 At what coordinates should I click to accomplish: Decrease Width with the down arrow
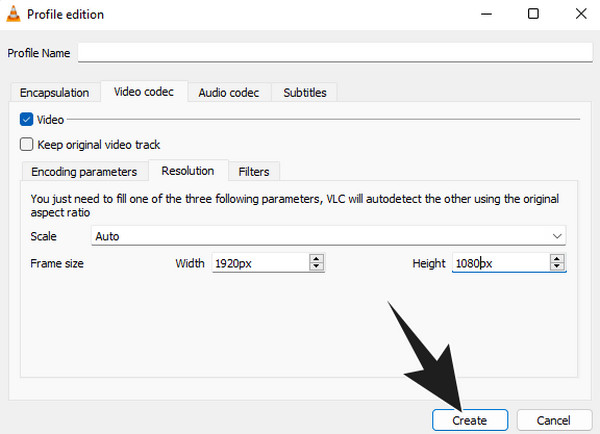[x=316, y=267]
